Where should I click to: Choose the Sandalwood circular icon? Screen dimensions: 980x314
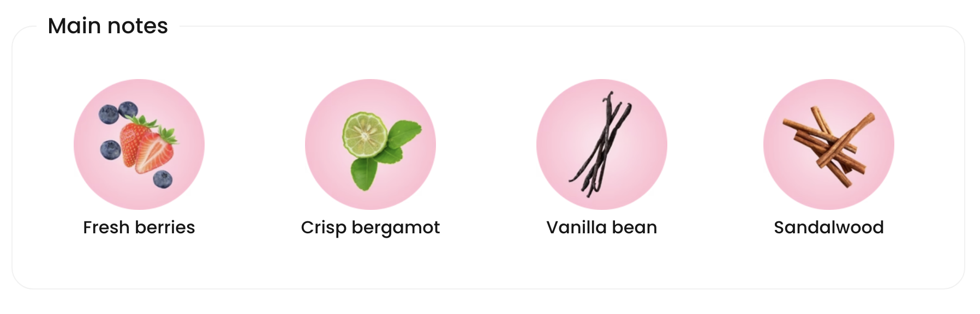tap(829, 144)
